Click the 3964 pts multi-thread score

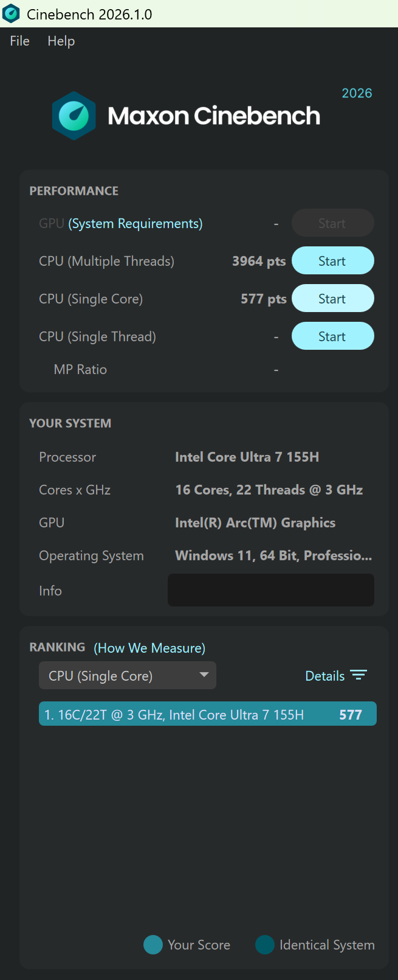tap(259, 261)
